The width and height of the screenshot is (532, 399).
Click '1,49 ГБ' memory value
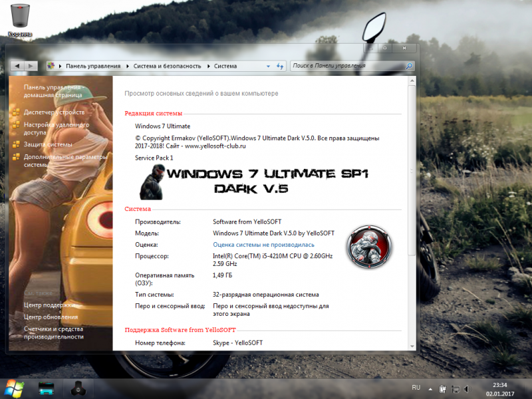223,275
